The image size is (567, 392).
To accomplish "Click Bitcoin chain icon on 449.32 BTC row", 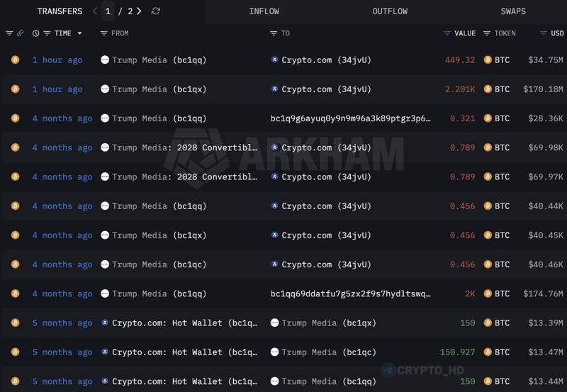I will [15, 60].
